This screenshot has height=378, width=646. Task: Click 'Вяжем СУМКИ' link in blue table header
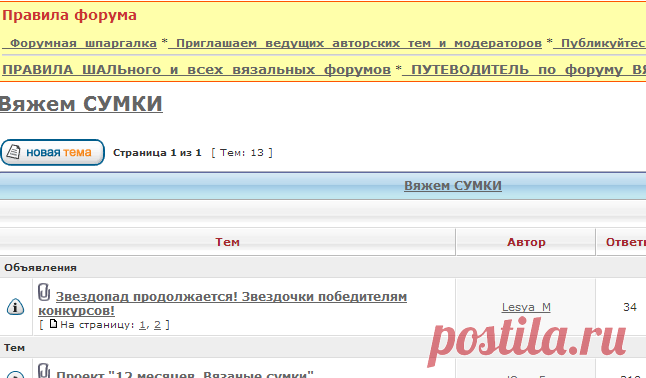(453, 186)
